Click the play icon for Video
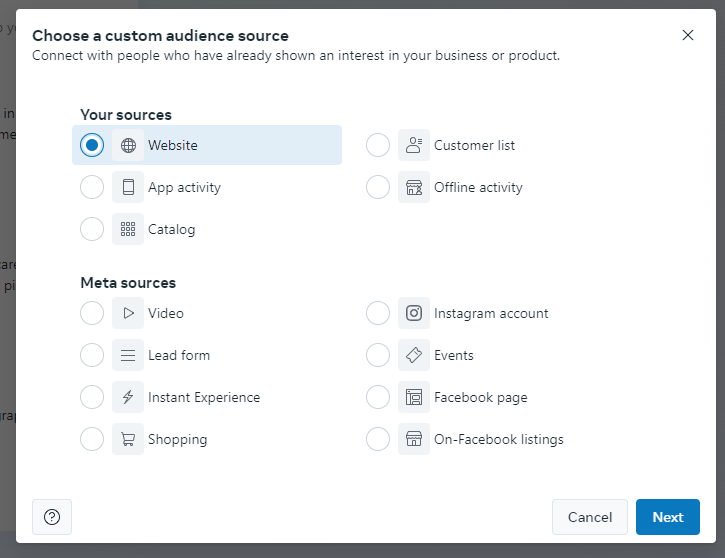Viewport: 725px width, 558px height. click(128, 313)
